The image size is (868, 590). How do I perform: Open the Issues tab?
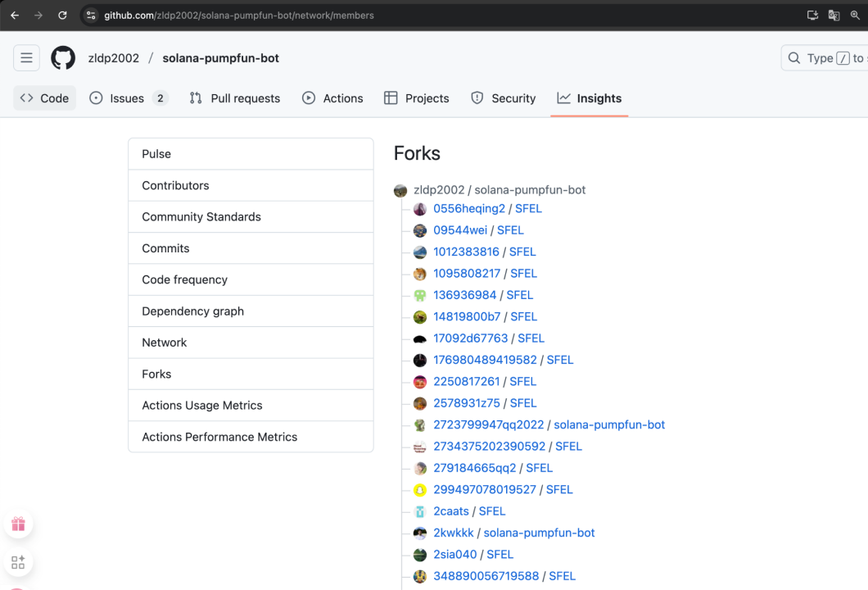128,98
